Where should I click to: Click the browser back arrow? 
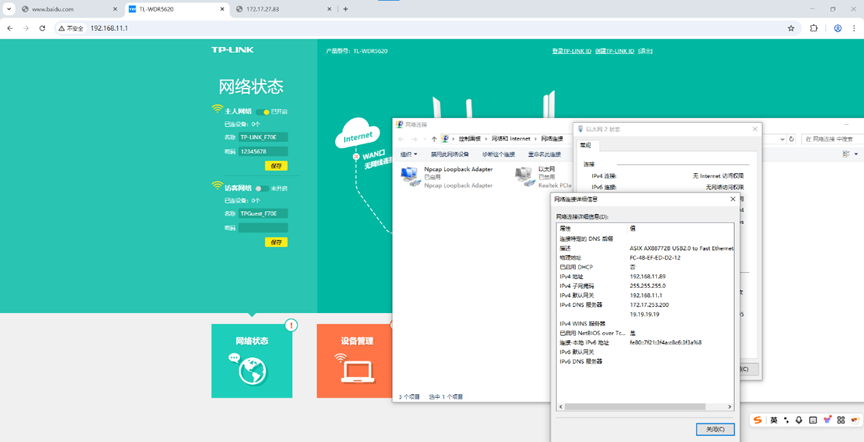10,28
